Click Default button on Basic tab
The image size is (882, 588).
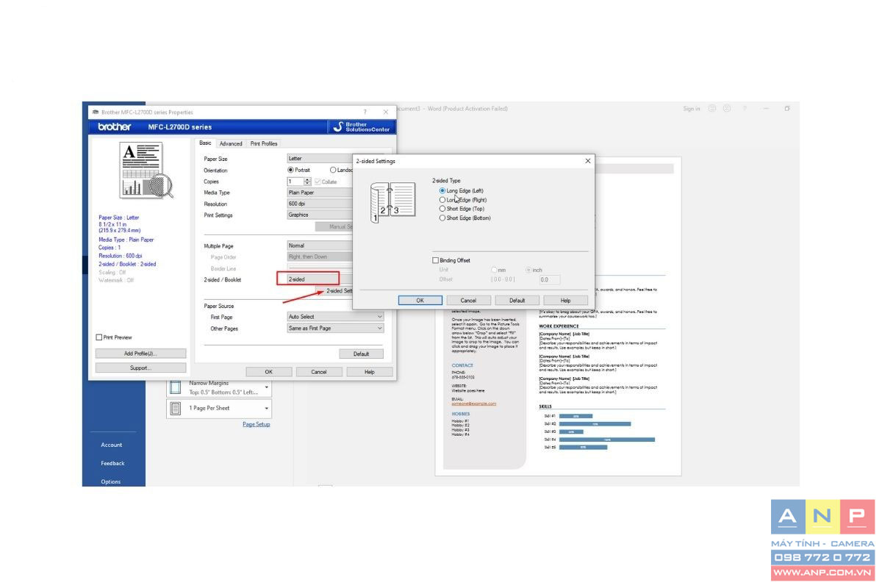coord(361,354)
